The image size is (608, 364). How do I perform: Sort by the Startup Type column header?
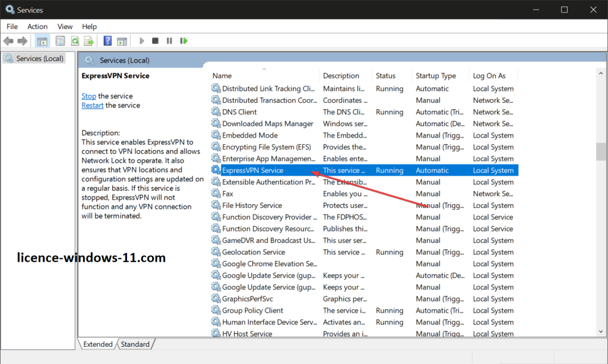tap(436, 76)
